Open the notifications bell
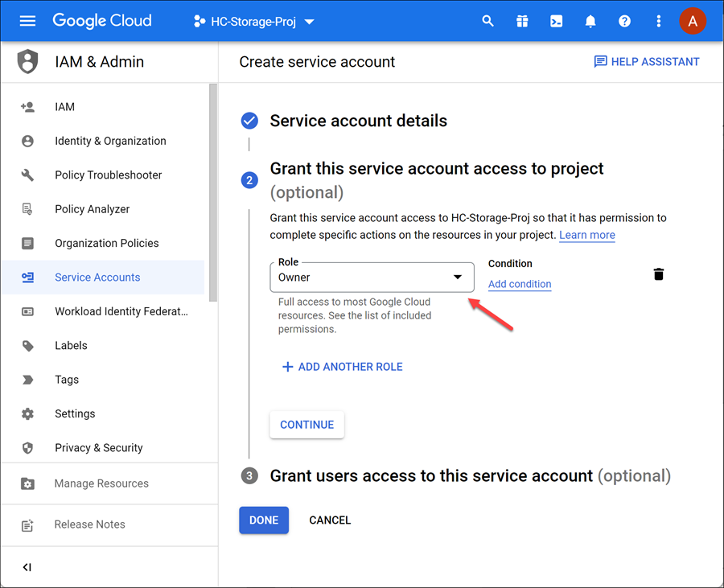Screen dimensions: 724x588 point(590,21)
